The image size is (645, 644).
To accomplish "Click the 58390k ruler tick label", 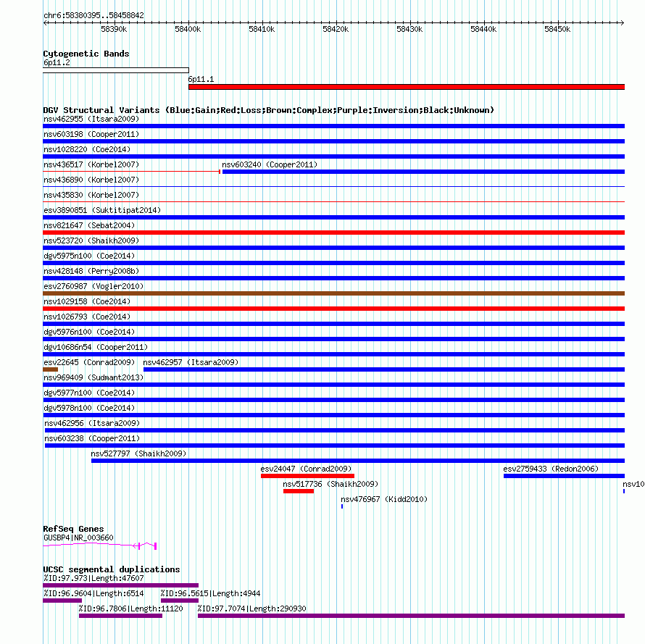I will (114, 30).
